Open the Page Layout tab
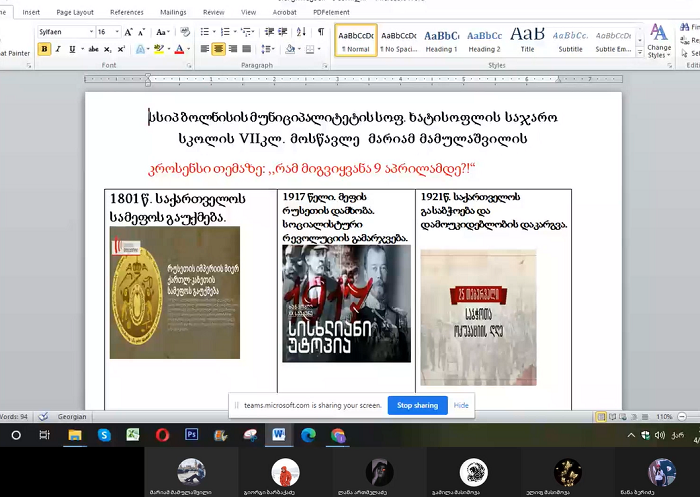700x497 pixels. pyautogui.click(x=75, y=13)
